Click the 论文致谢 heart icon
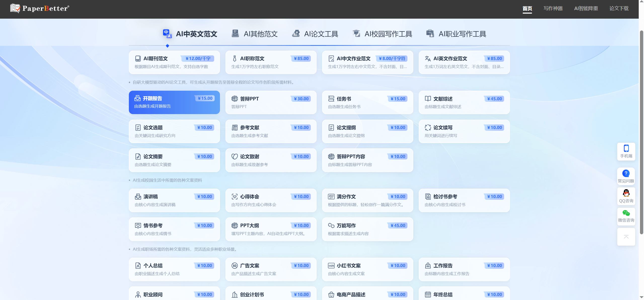644x300 pixels. tap(235, 156)
